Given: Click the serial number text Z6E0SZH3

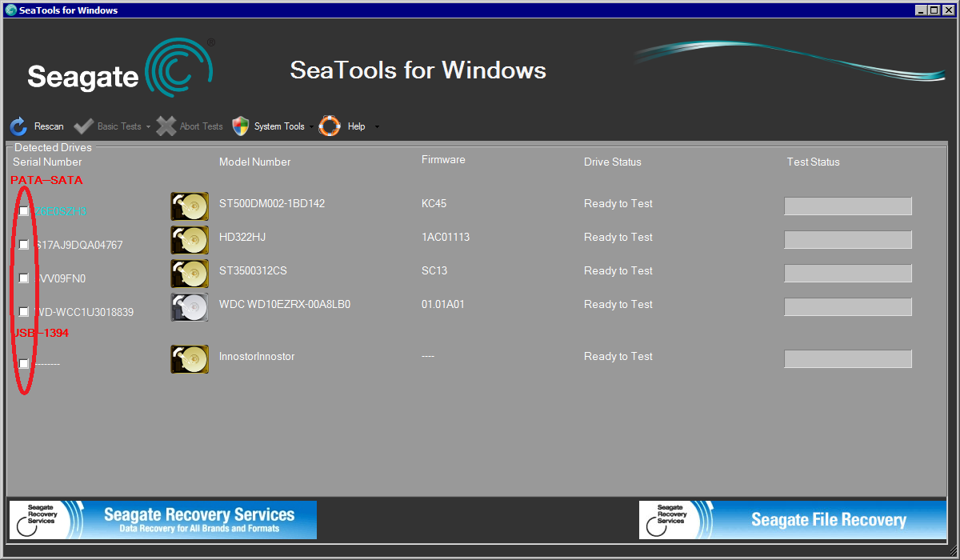Looking at the screenshot, I should (60, 211).
